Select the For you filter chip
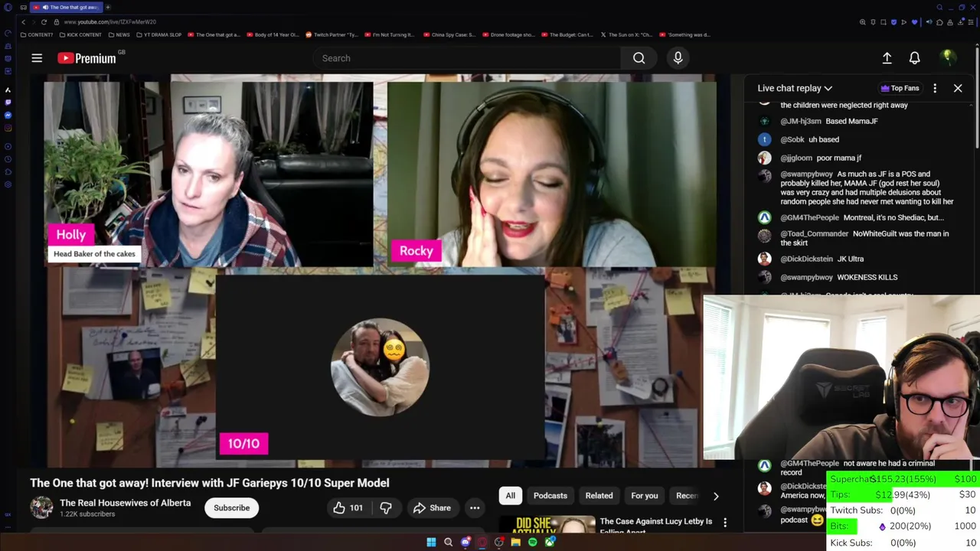 [x=644, y=495]
